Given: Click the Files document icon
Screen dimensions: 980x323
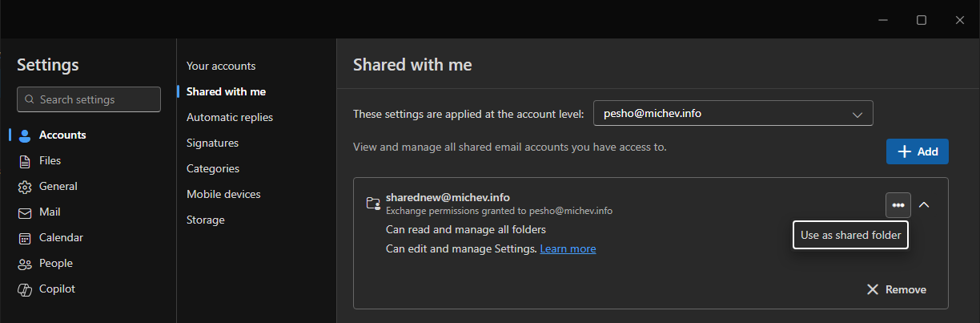Looking at the screenshot, I should [x=25, y=161].
